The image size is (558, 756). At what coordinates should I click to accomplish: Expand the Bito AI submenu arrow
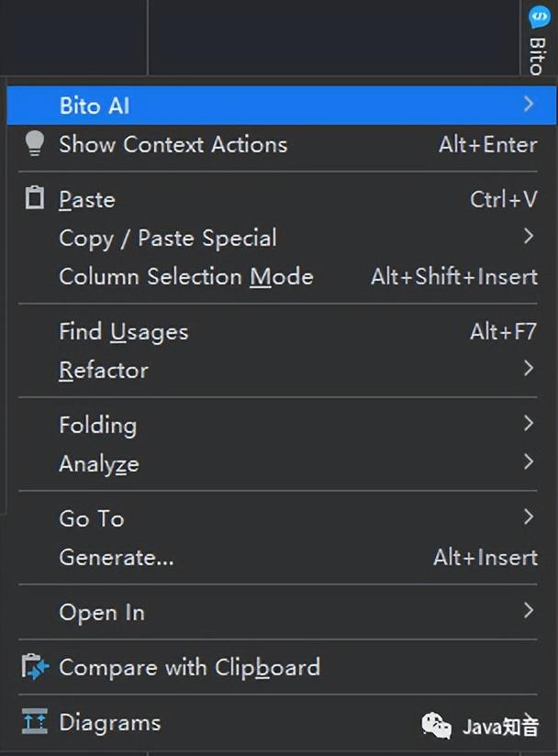pyautogui.click(x=528, y=105)
